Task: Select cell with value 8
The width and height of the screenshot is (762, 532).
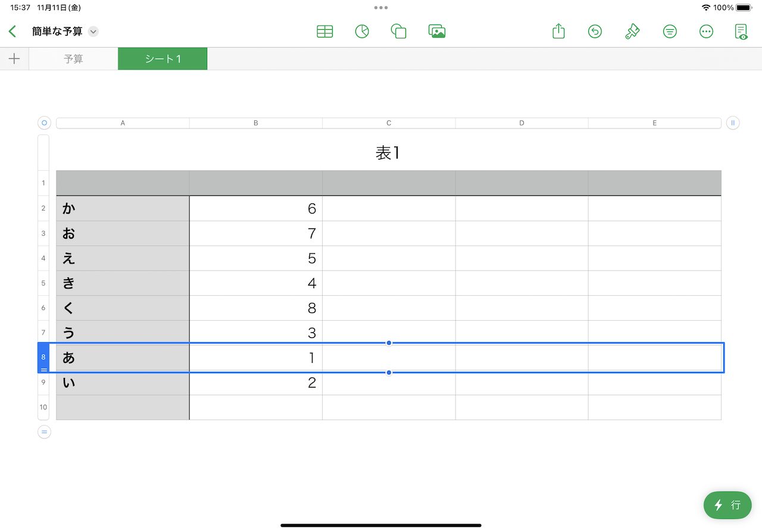Action: tap(256, 308)
